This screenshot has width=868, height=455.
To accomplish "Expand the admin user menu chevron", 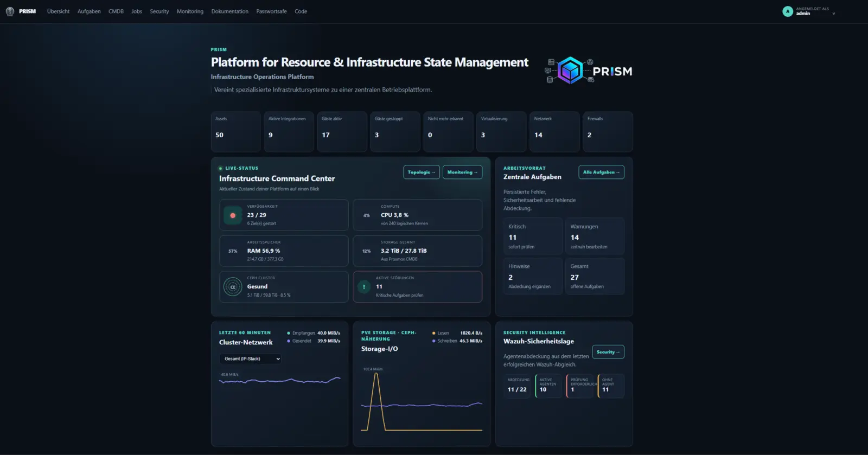I will pyautogui.click(x=834, y=14).
